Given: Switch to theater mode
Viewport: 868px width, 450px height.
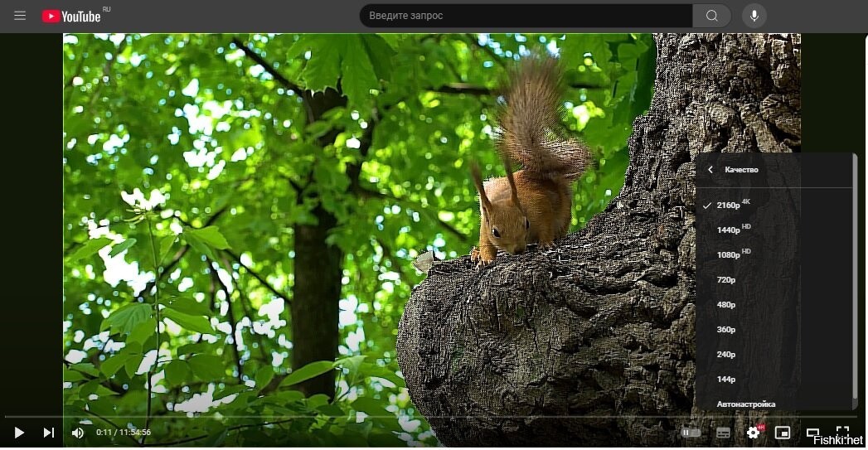Looking at the screenshot, I should click(x=812, y=433).
